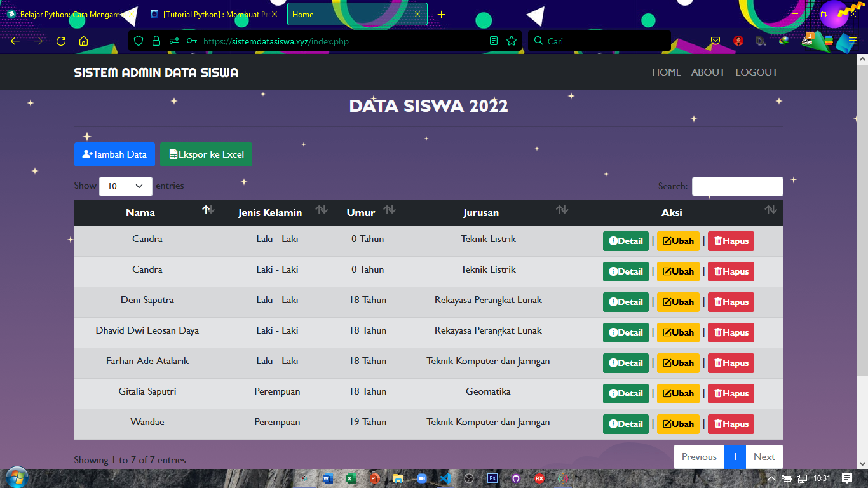Image resolution: width=868 pixels, height=488 pixels.
Task: Edit Gitalia Saputri with Ubah button
Action: (678, 393)
